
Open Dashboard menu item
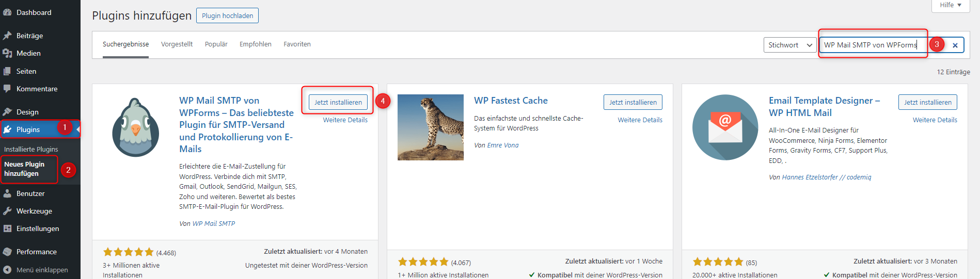tap(40, 12)
